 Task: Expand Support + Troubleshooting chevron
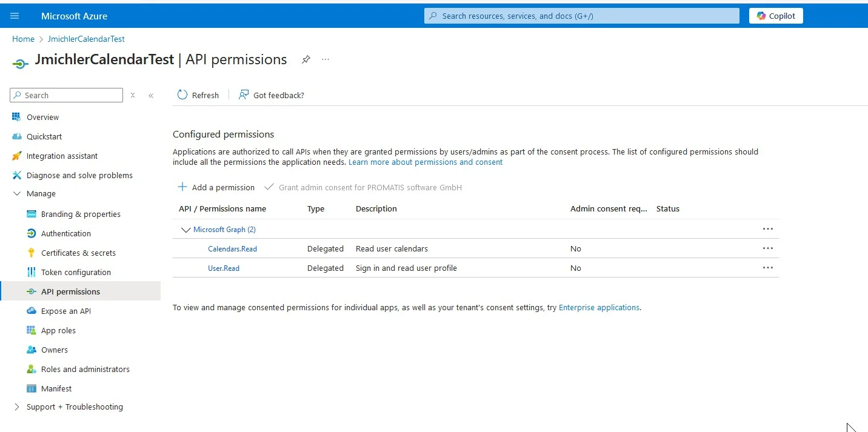tap(16, 407)
